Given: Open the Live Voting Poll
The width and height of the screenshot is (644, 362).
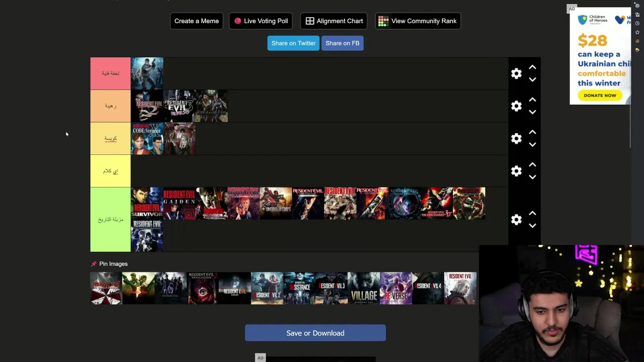Looking at the screenshot, I should click(x=261, y=21).
